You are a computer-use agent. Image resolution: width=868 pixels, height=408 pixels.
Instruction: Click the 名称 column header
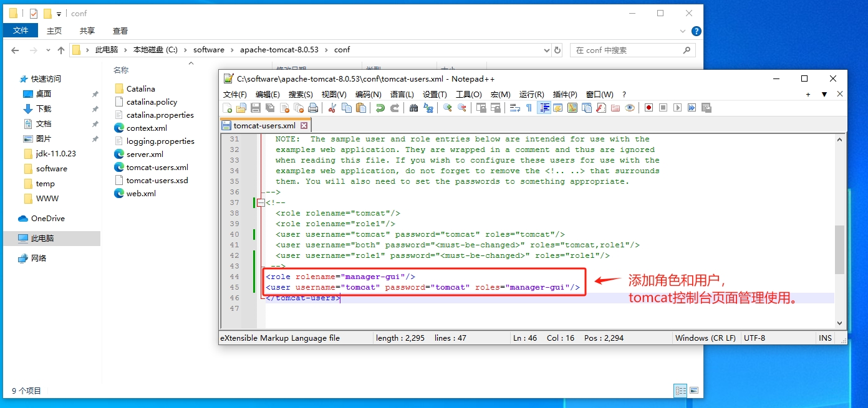[x=121, y=70]
